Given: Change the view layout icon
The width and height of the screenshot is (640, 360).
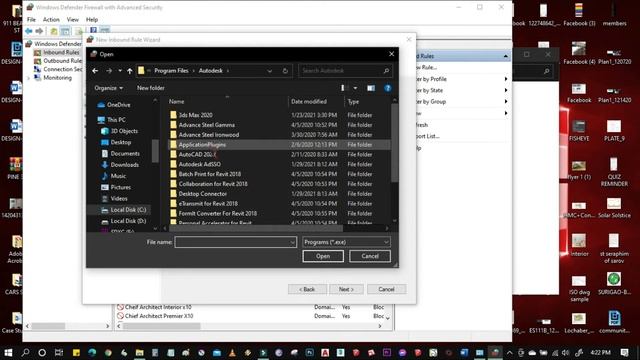Looking at the screenshot, I should pyautogui.click(x=342, y=88).
